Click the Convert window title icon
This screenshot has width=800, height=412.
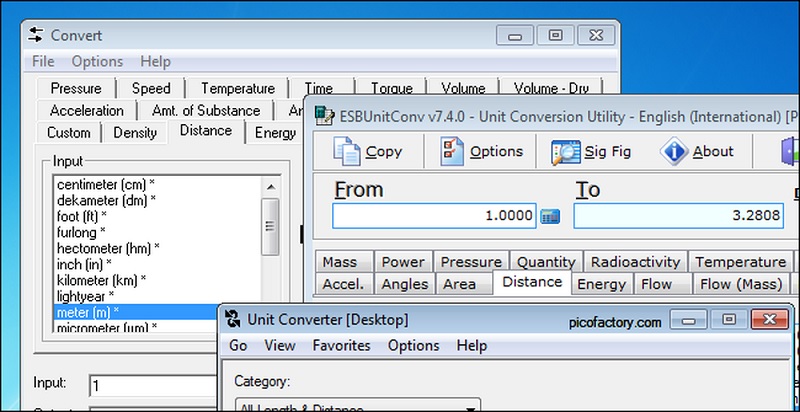36,35
